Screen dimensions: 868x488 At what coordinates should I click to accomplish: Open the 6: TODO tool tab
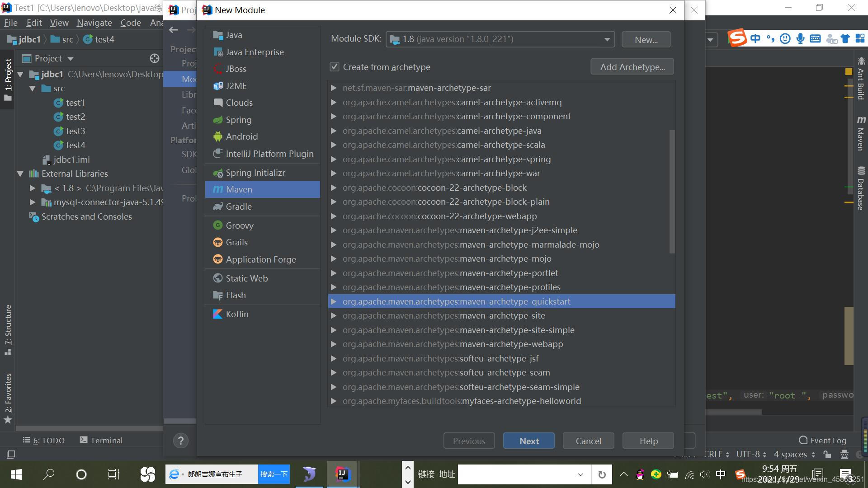(x=44, y=440)
